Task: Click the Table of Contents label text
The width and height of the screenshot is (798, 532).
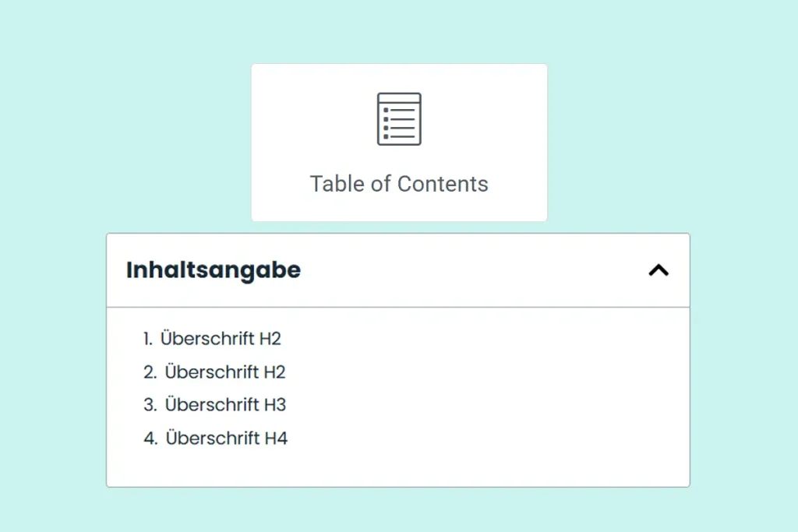Action: tap(399, 184)
